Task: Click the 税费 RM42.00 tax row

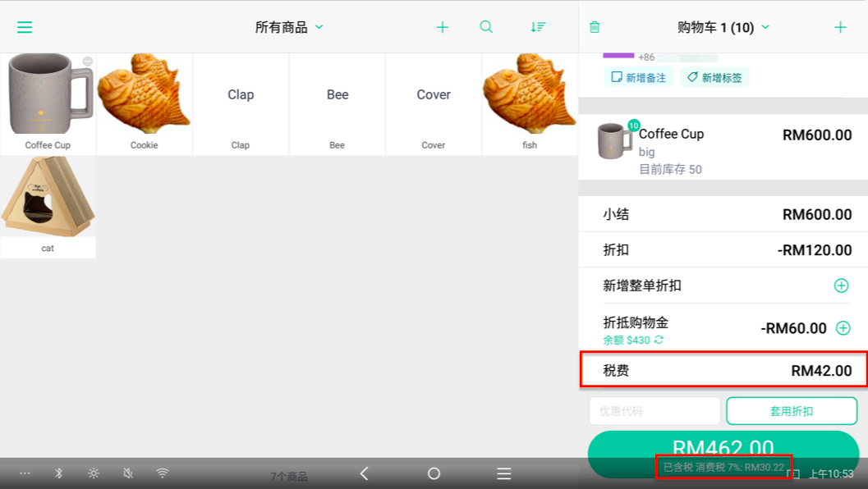Action: pos(723,370)
